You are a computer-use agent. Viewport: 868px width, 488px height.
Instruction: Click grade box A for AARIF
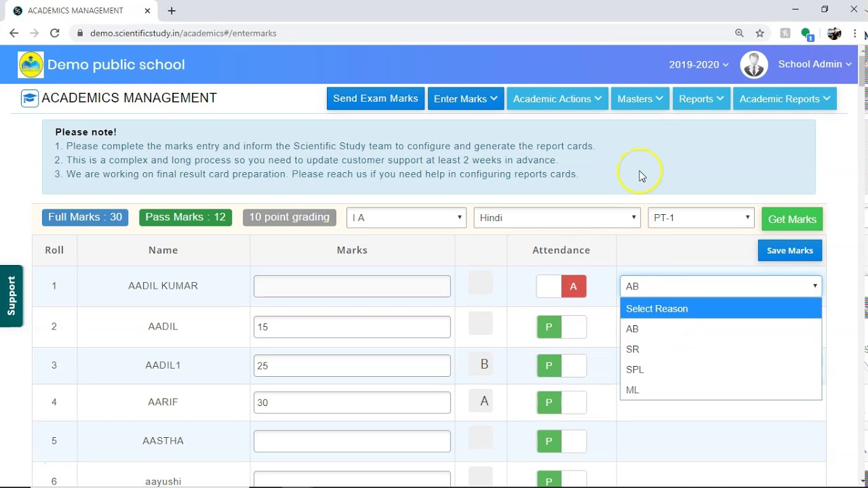[x=481, y=401]
